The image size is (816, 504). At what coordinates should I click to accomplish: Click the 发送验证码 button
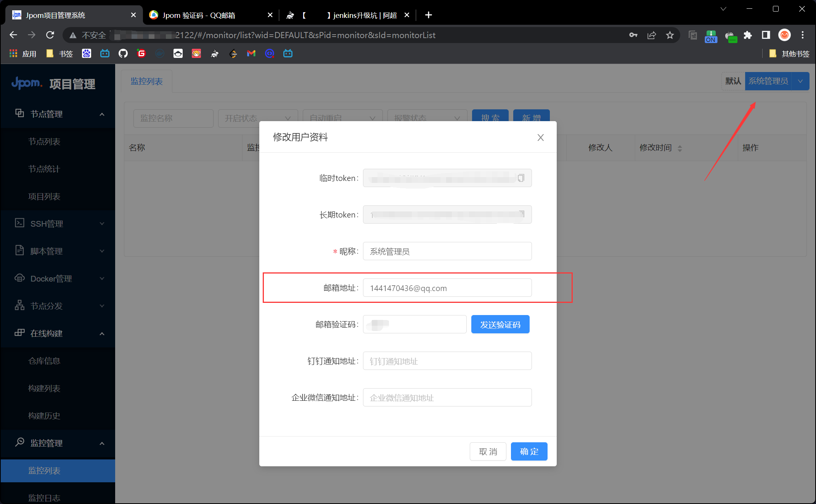coord(500,325)
